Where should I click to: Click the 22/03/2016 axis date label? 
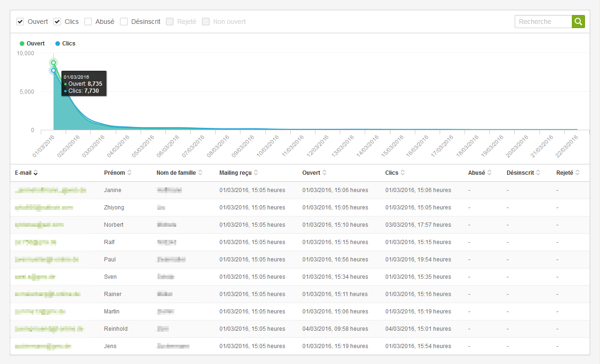tap(566, 146)
